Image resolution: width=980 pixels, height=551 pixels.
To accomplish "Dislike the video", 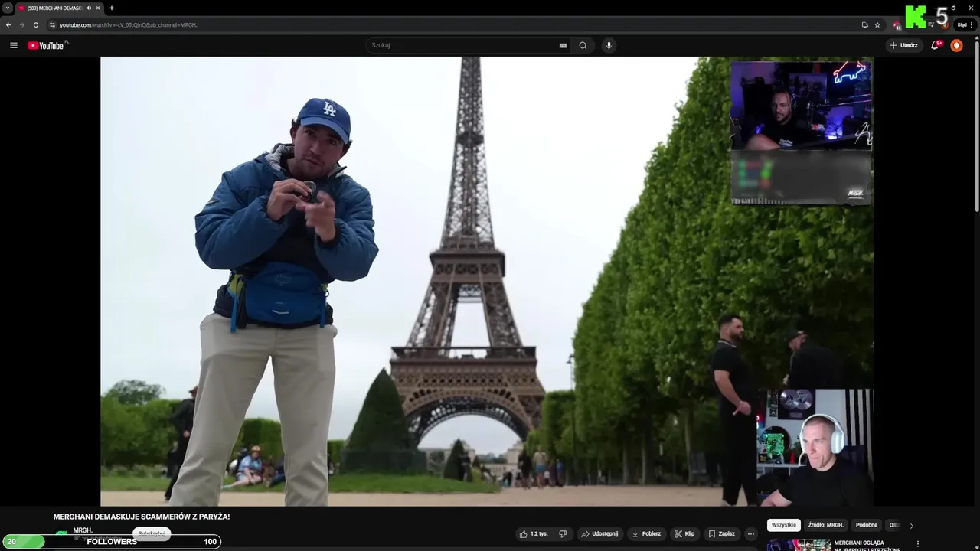I will (563, 533).
